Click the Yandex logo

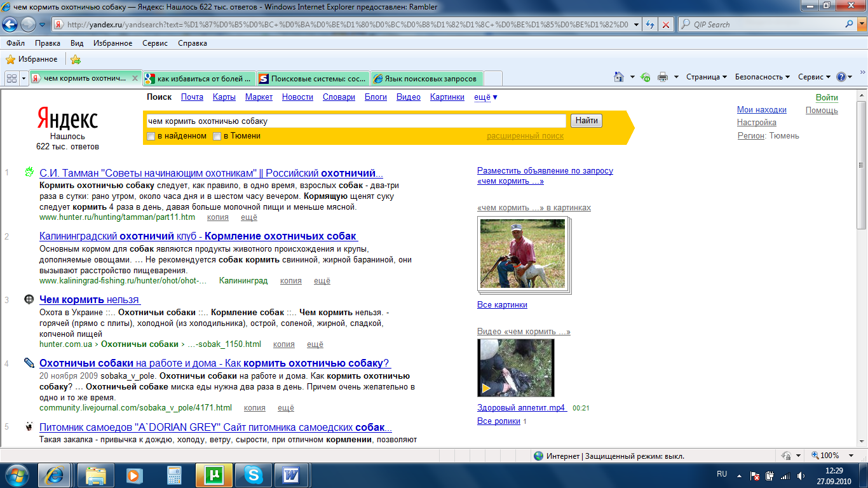pyautogui.click(x=67, y=119)
